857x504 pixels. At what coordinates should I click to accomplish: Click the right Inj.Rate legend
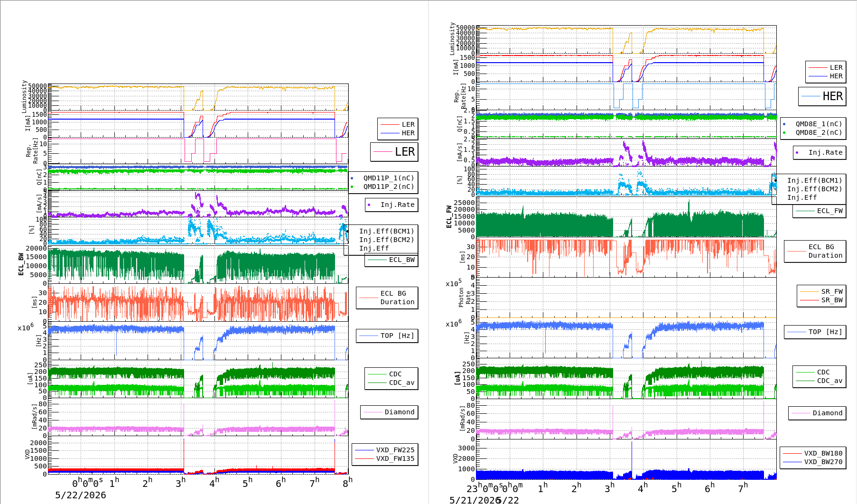point(820,152)
